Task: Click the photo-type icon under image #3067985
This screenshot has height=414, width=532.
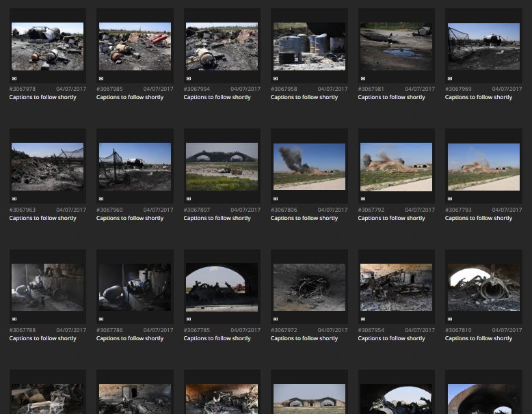Action: 101,79
